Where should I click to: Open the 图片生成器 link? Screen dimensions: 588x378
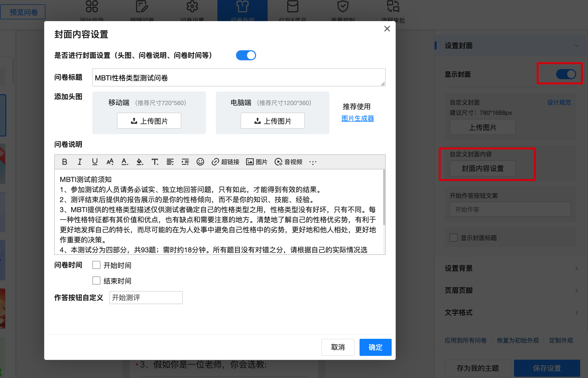point(358,118)
